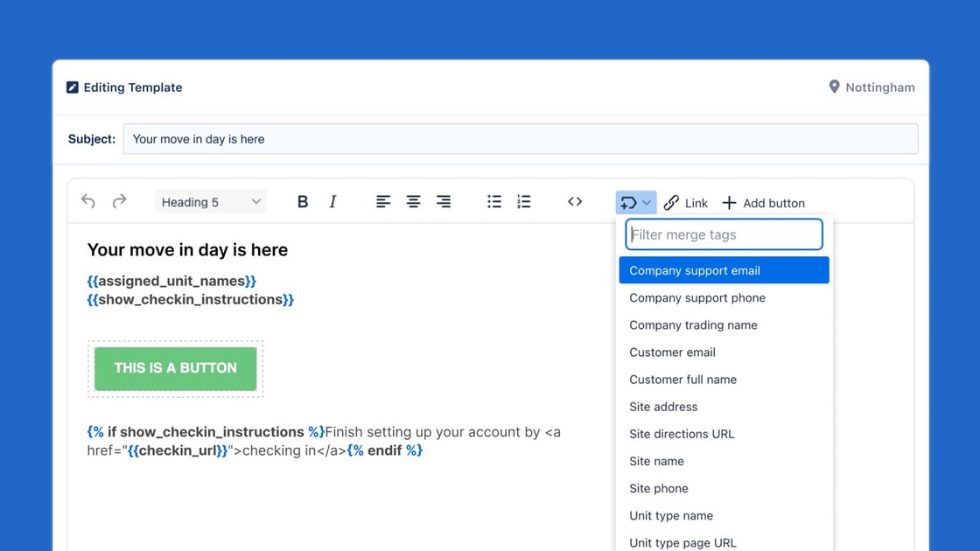Open the source code view
The image size is (980, 551).
(x=575, y=202)
